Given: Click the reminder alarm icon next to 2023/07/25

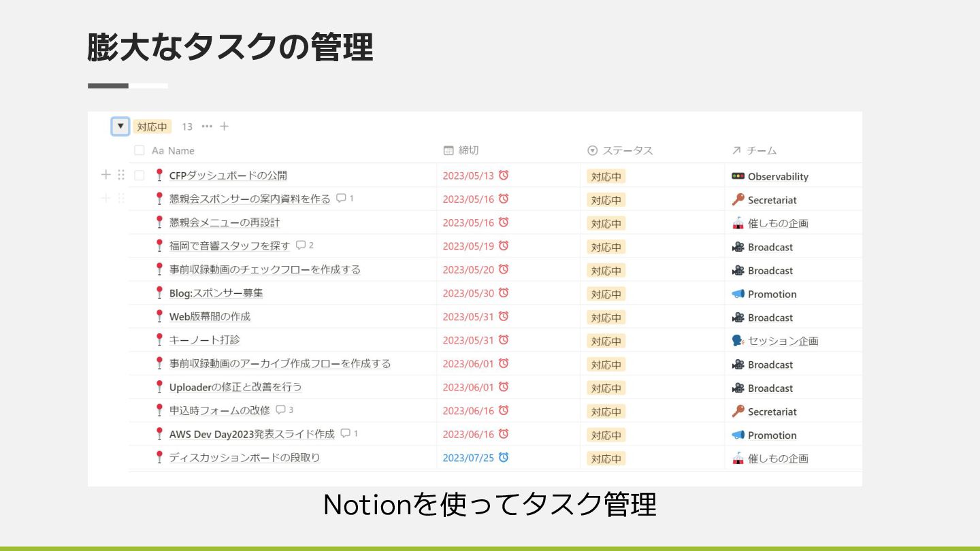Looking at the screenshot, I should [504, 457].
